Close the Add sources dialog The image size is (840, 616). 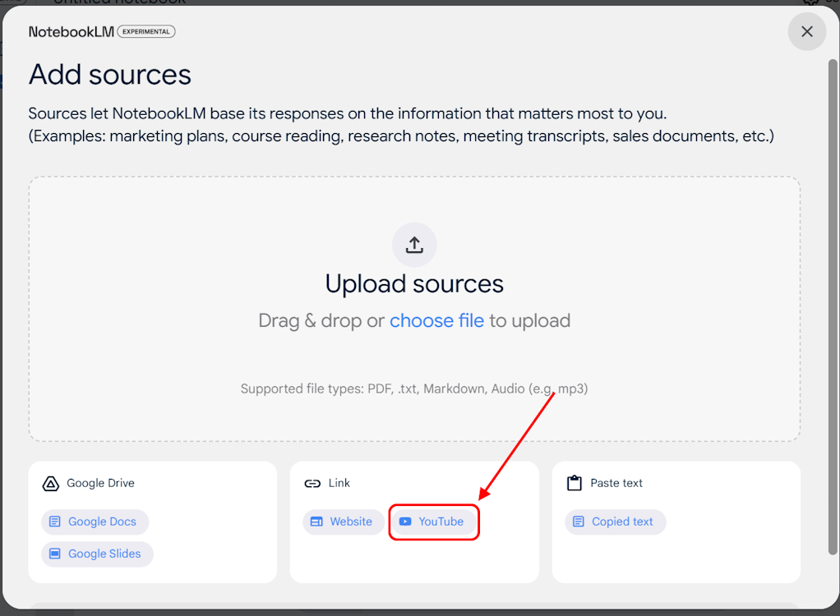806,31
